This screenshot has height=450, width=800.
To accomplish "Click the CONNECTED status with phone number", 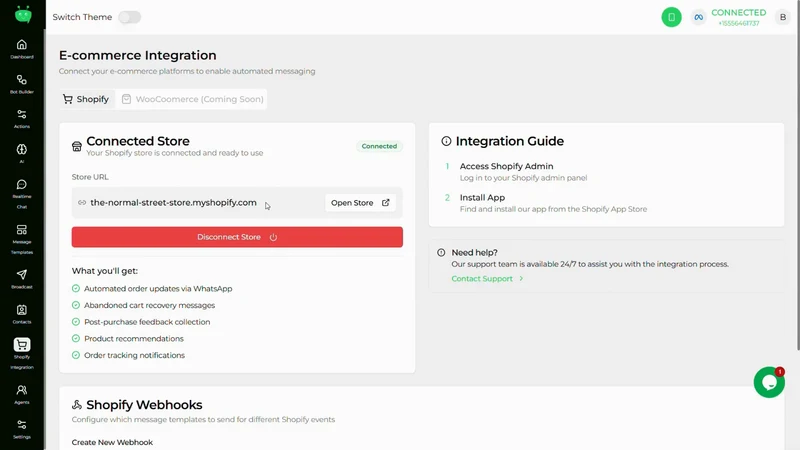I will click(x=738, y=17).
